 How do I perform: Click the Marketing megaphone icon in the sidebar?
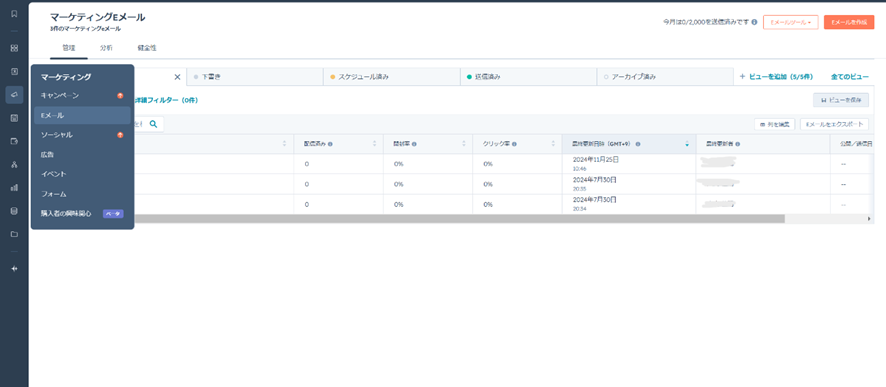pos(14,94)
